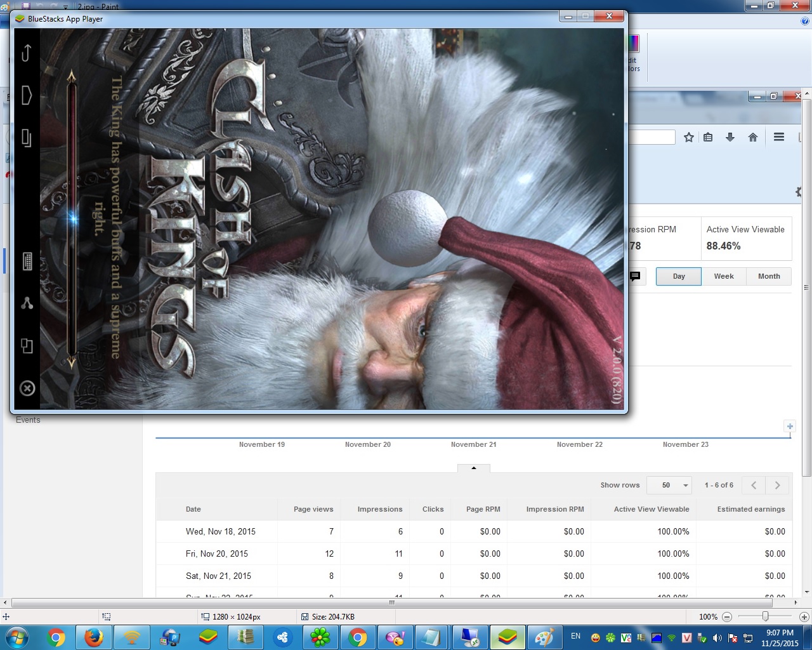Open the ICQ flower taskbar icon

(x=320, y=637)
